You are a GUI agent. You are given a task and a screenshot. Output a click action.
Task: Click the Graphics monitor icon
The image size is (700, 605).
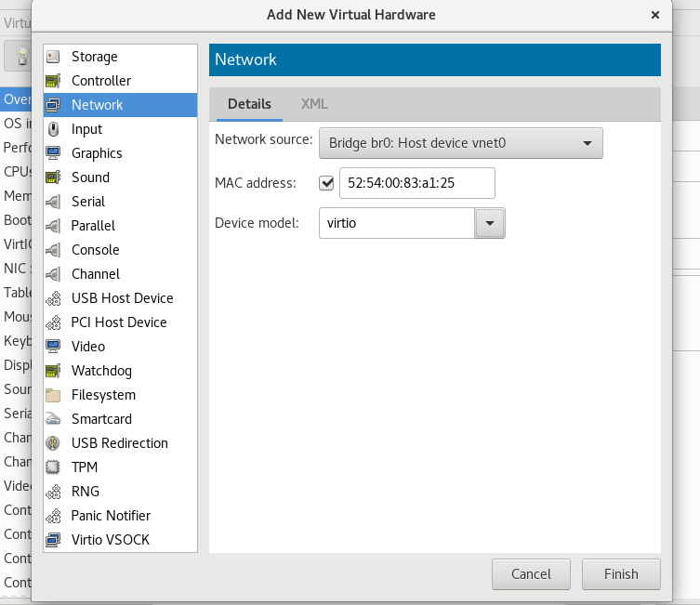(53, 153)
